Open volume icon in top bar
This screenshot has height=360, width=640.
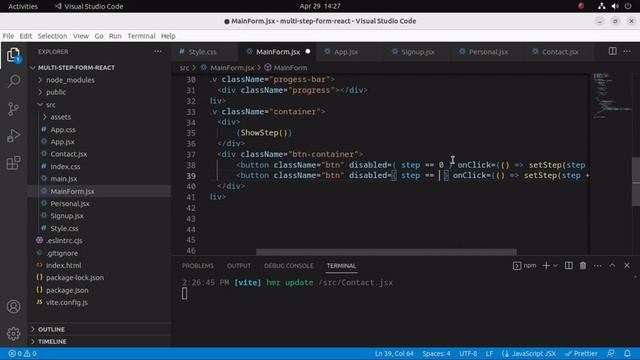point(615,6)
